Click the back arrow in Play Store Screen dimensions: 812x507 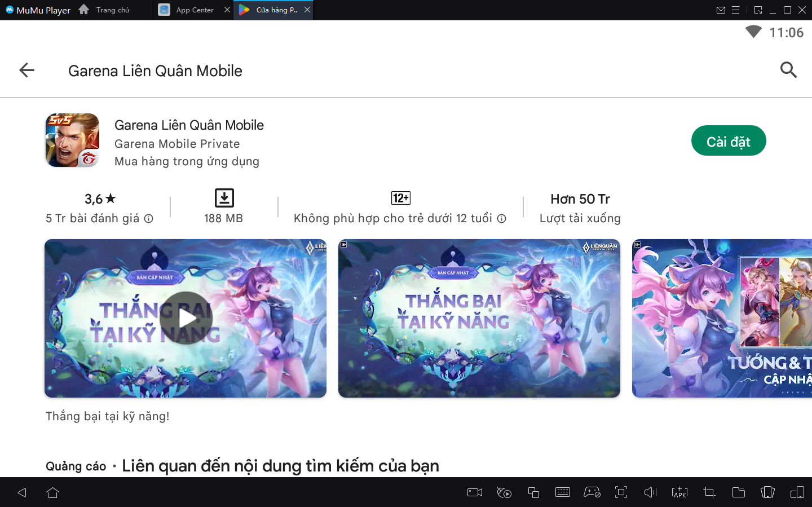(x=27, y=70)
